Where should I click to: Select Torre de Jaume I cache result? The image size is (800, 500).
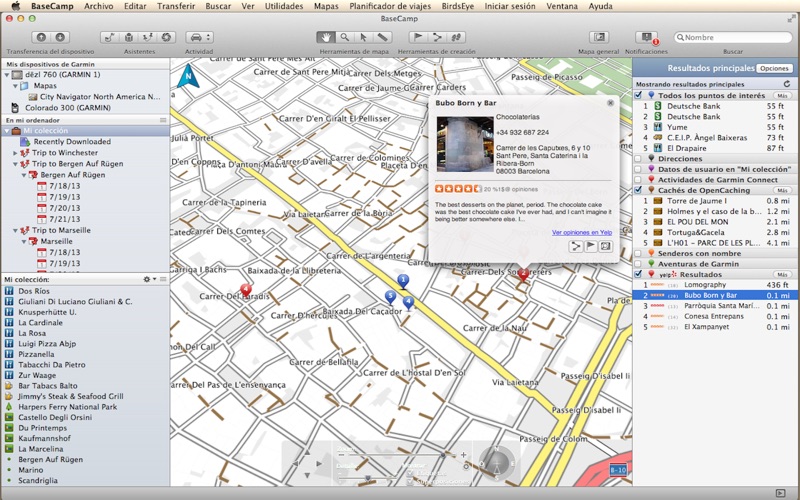click(x=716, y=201)
